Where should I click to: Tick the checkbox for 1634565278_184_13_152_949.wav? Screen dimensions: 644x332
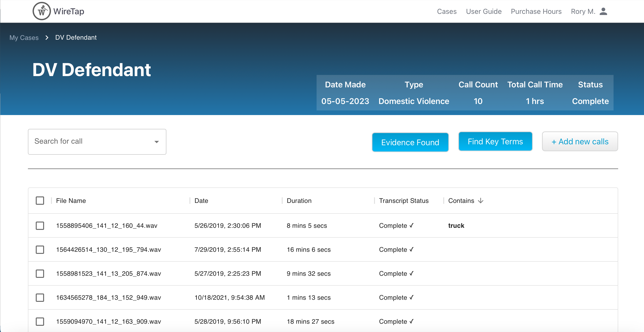tap(40, 297)
